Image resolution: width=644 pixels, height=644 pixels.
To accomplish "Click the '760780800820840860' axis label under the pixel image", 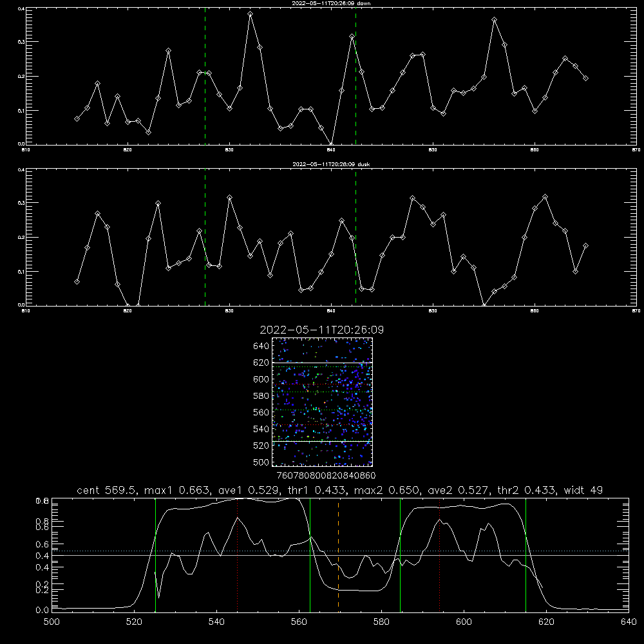I will click(x=326, y=476).
